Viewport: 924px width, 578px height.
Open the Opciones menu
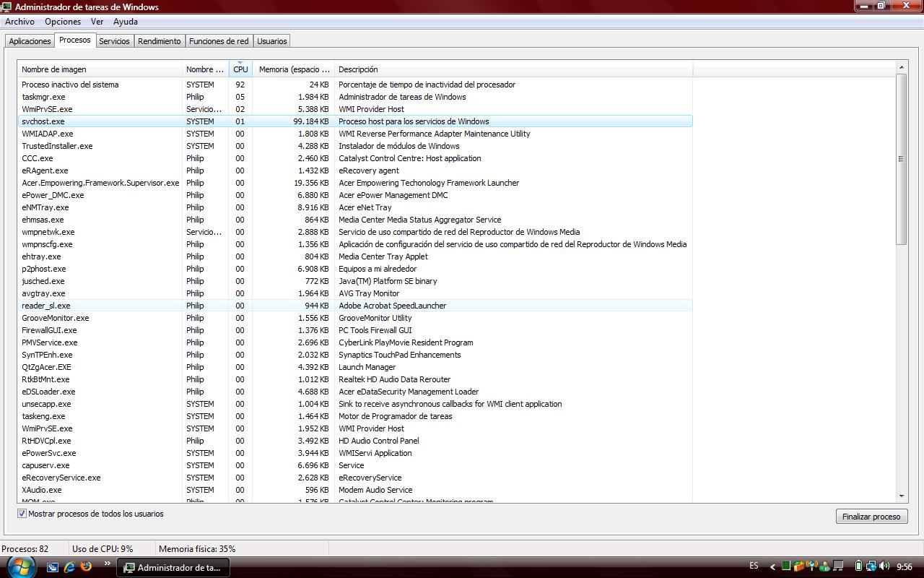click(63, 22)
